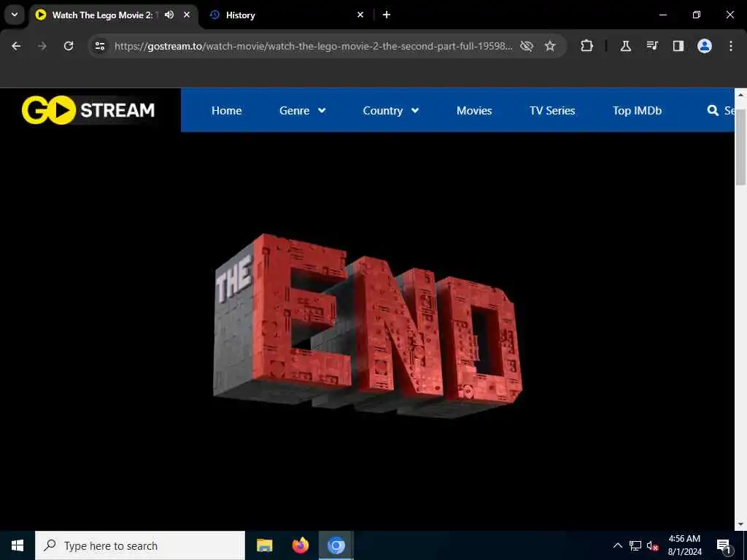Open the media controls icon
This screenshot has height=560, width=747.
652,46
